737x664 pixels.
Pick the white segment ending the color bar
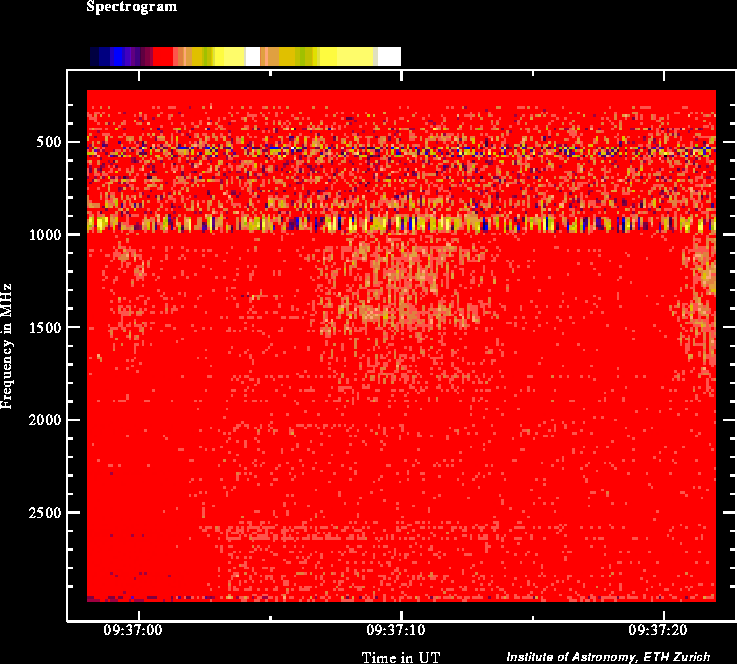pyautogui.click(x=389, y=56)
